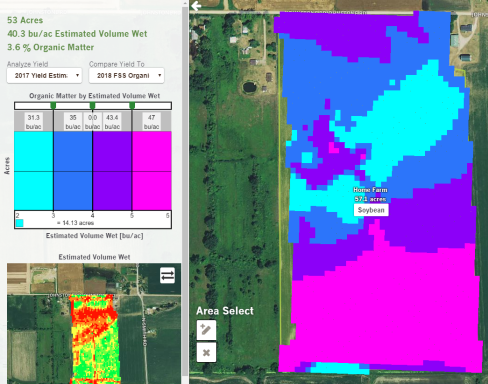The image size is (488, 384).
Task: Select the blue chart column
Action: click(73, 171)
